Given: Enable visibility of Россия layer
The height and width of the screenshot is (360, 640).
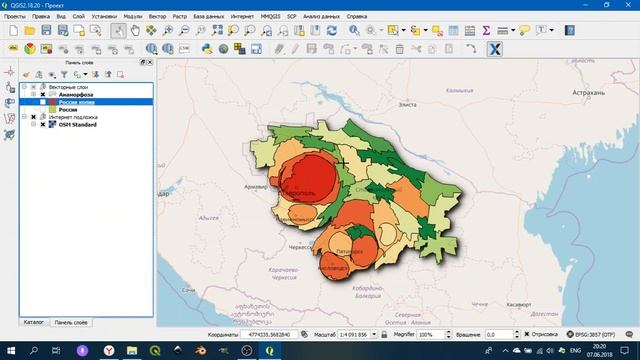Looking at the screenshot, I should pos(43,109).
